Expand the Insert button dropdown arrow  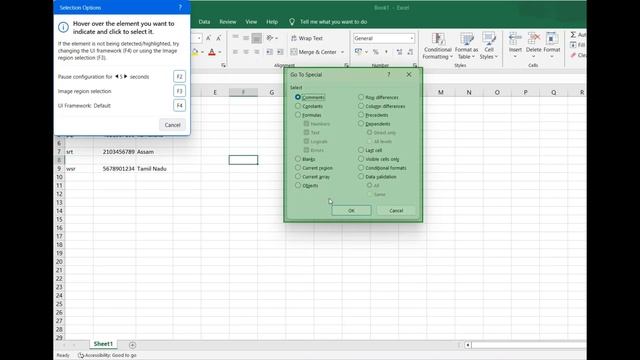(x=515, y=57)
